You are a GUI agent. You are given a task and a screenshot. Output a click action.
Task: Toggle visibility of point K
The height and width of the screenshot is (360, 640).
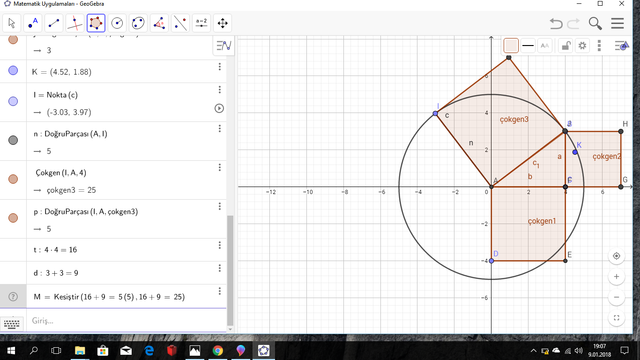click(13, 71)
